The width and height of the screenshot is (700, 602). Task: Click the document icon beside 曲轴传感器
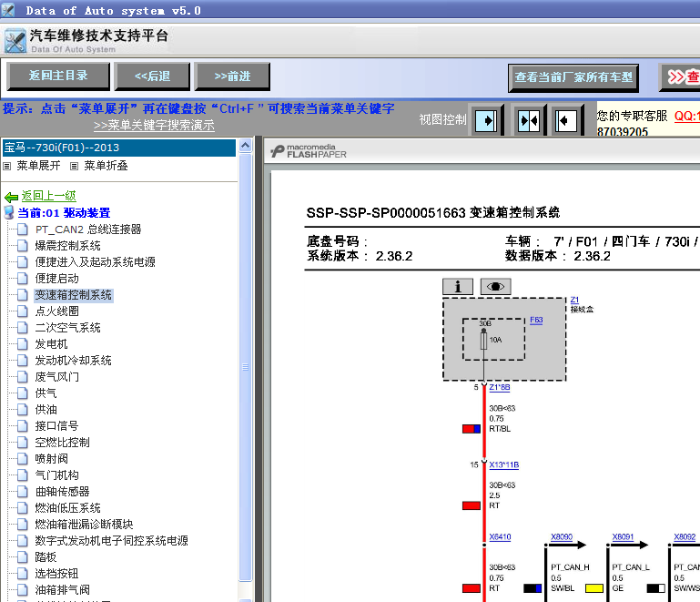tap(23, 491)
